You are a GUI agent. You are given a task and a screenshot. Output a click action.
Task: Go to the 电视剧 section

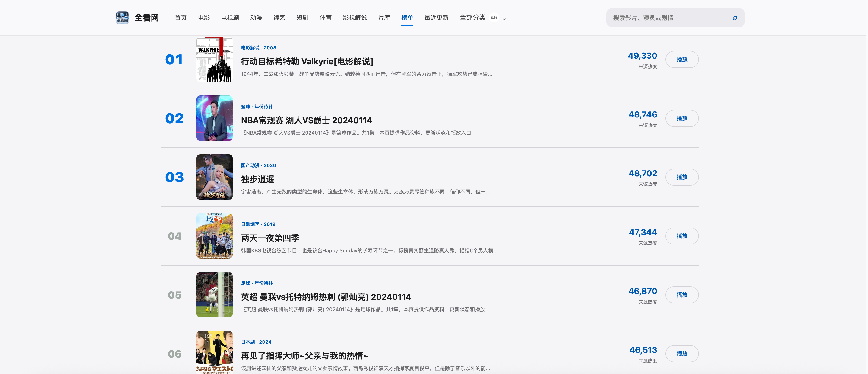click(230, 18)
